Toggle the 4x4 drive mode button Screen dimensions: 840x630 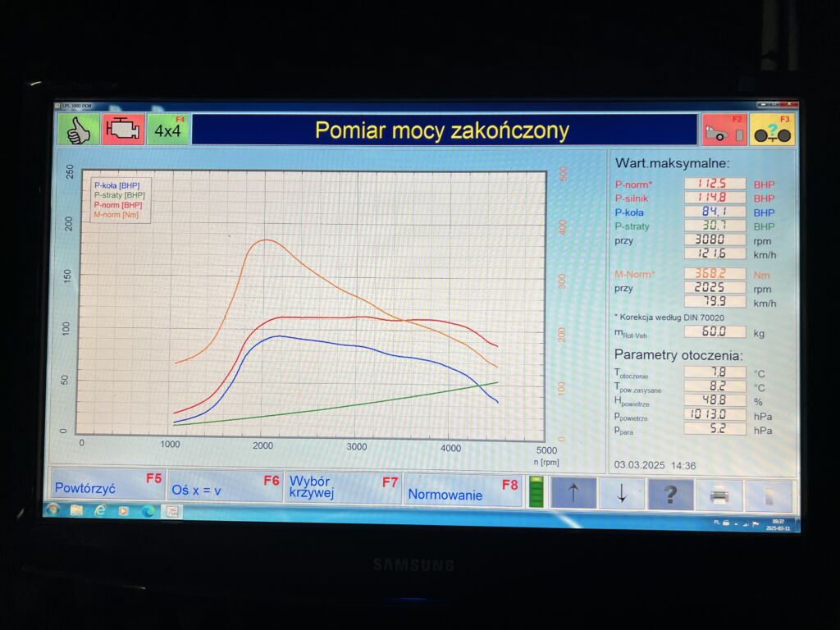(168, 130)
